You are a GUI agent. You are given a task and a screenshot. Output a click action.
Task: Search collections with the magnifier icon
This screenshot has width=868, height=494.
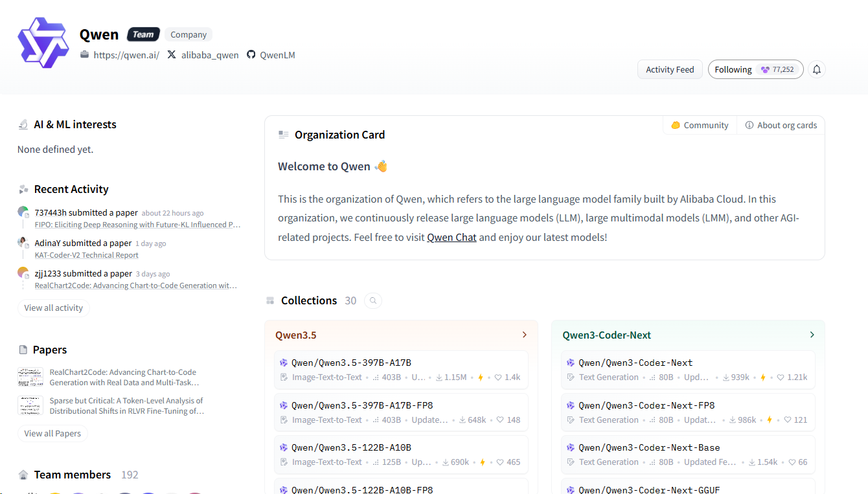tap(373, 300)
